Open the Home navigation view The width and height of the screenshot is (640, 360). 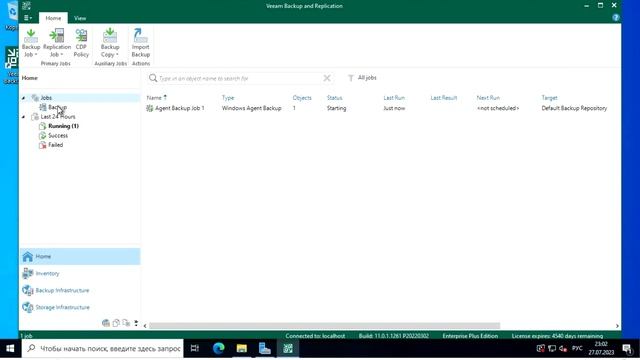click(x=80, y=256)
